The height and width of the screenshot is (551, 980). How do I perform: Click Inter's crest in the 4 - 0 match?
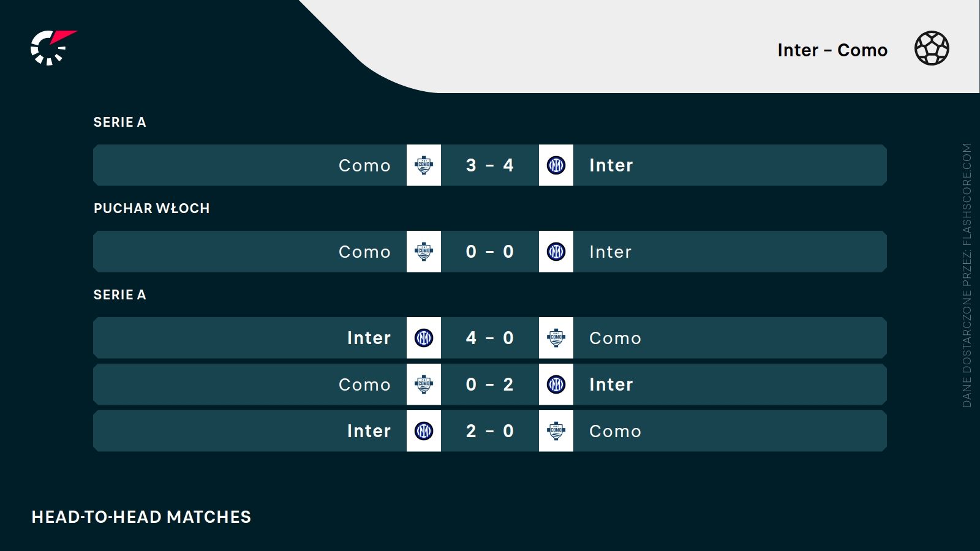point(424,338)
